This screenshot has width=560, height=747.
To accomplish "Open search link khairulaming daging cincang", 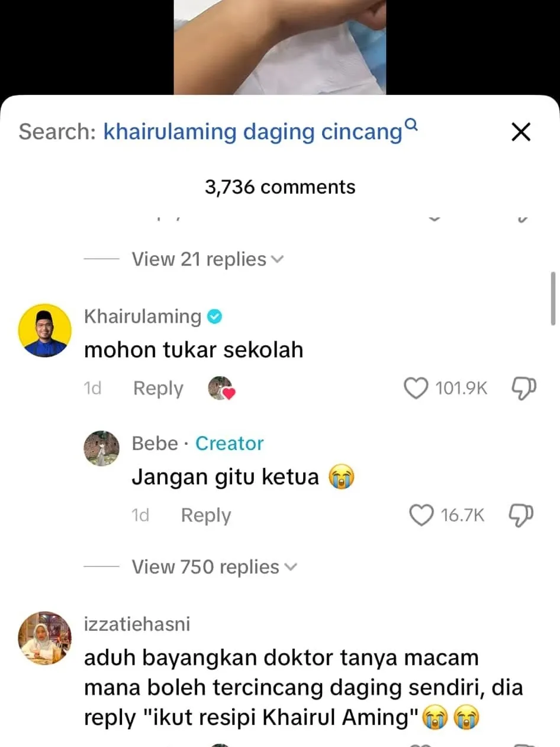I will pyautogui.click(x=253, y=132).
